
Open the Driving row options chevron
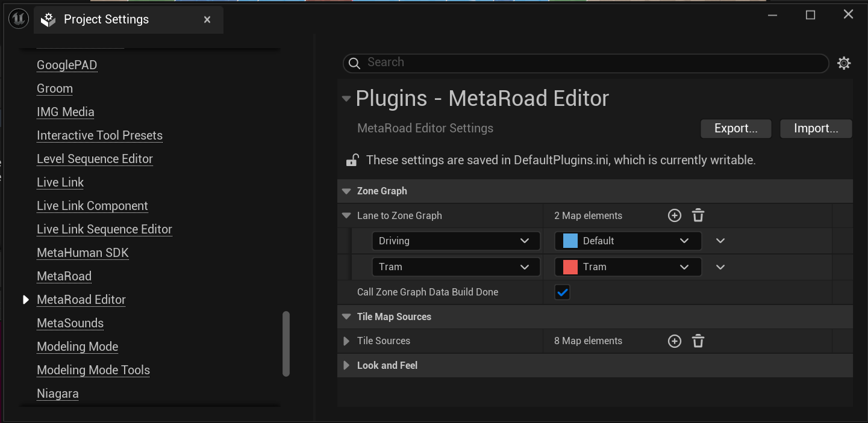[x=720, y=241]
